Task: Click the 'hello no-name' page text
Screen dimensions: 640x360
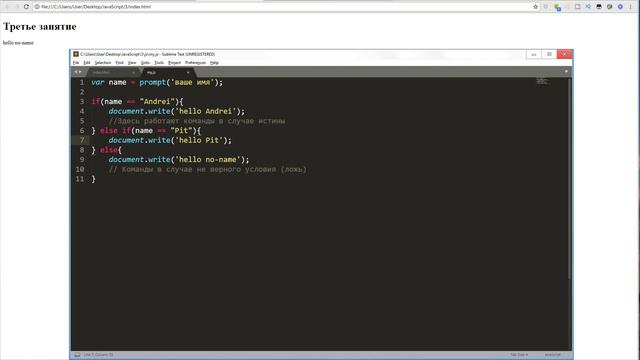Action: tap(18, 42)
